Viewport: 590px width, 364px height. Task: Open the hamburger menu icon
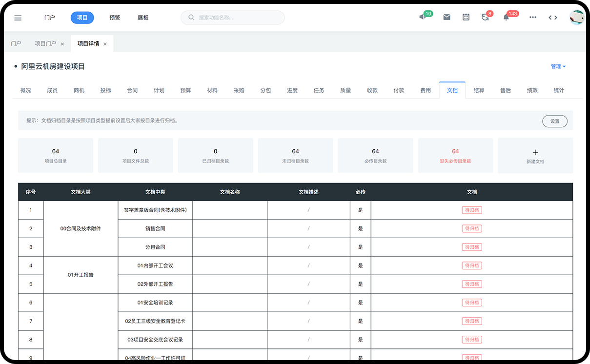pyautogui.click(x=18, y=18)
